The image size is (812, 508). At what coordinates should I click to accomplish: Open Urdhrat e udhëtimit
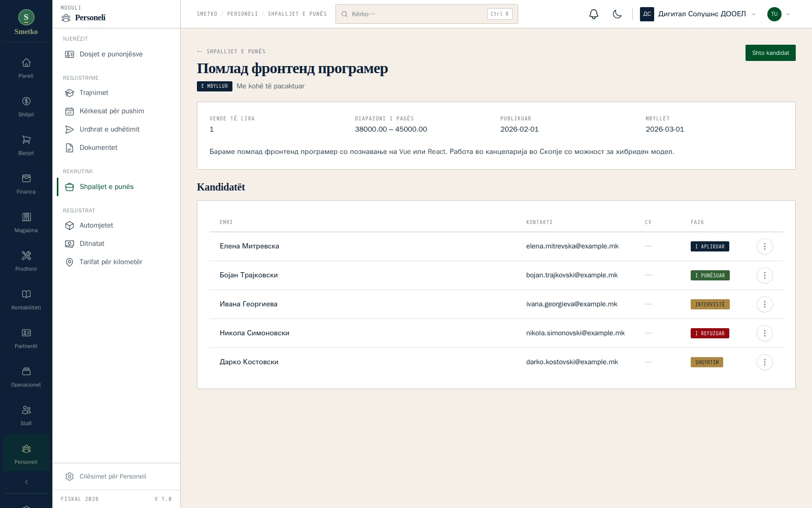(116, 130)
